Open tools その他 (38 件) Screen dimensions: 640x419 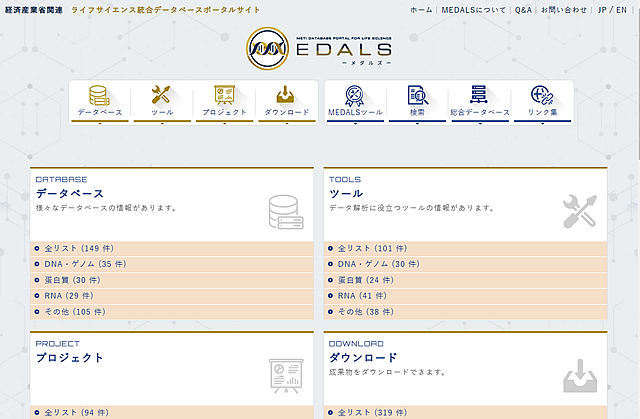coord(465,312)
